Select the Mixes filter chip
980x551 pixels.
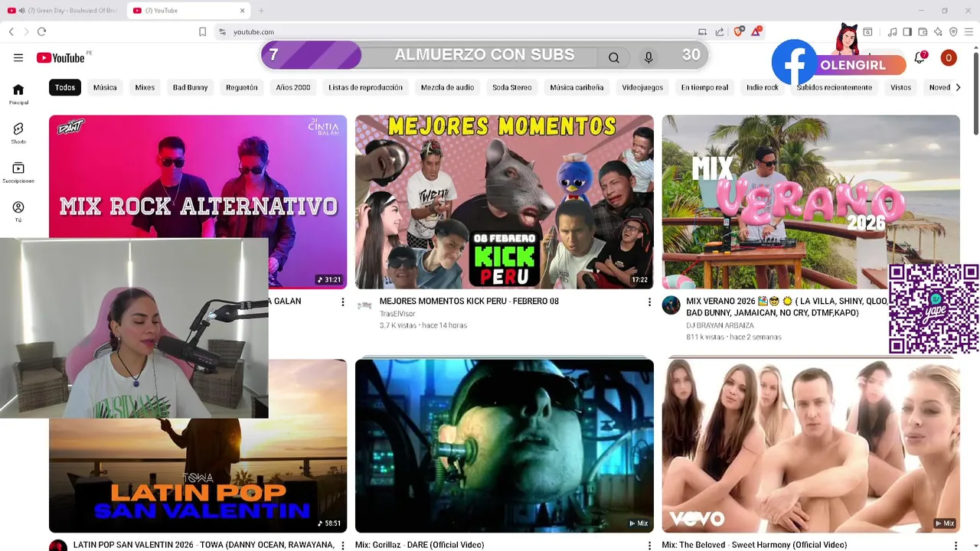click(x=145, y=87)
